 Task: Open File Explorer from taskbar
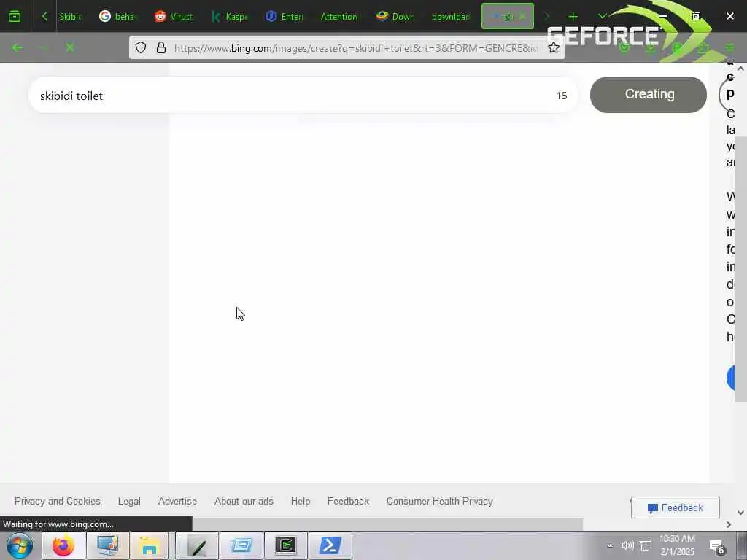(149, 545)
